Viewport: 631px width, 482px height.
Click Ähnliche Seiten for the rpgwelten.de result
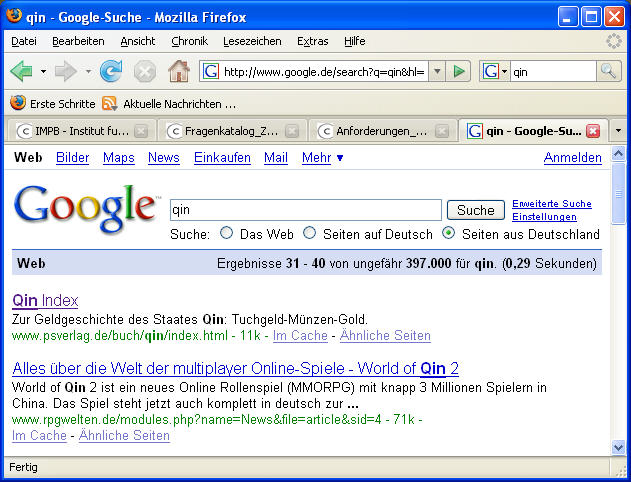[x=124, y=435]
